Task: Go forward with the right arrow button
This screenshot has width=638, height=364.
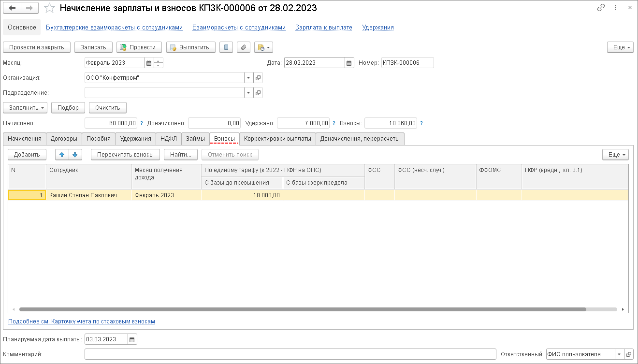Action: coord(29,8)
